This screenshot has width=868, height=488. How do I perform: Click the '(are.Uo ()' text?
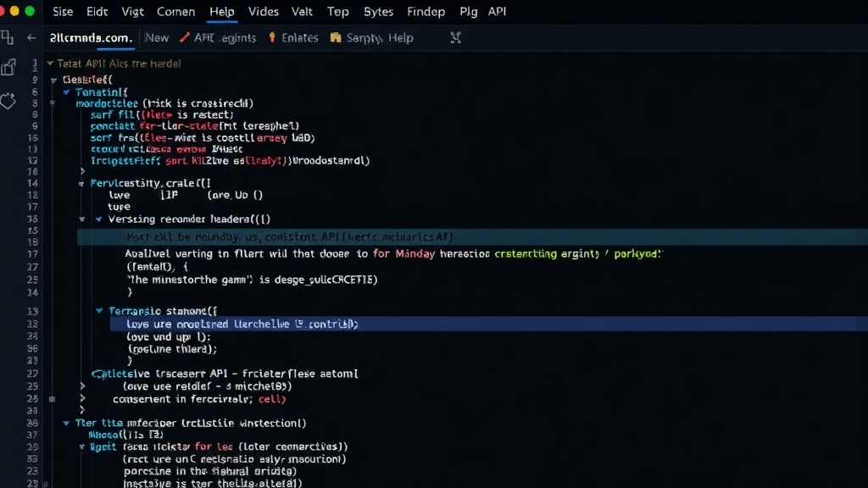(x=235, y=195)
